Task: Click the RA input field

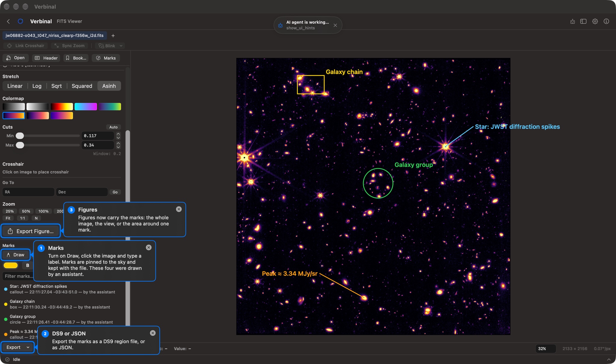Action: [x=28, y=192]
